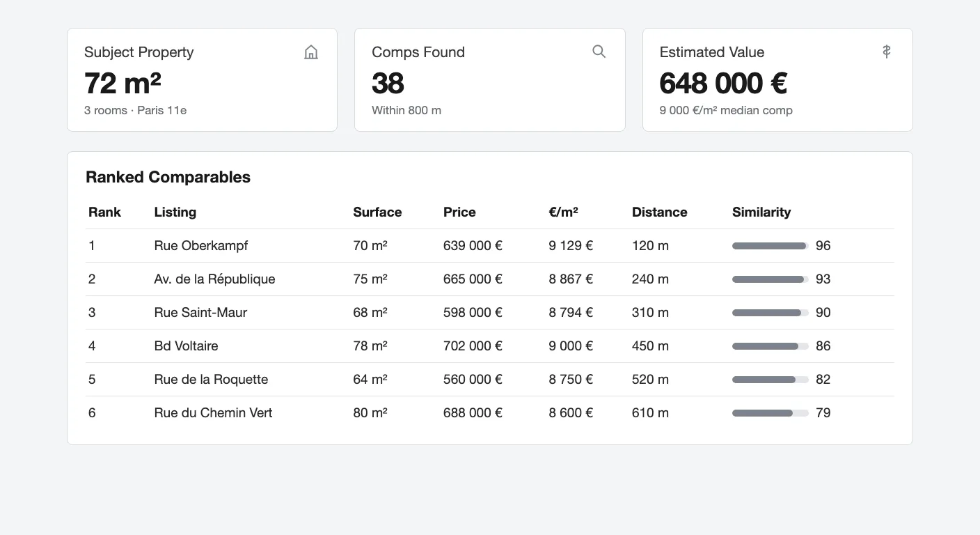Click the similarity score 90
Image resolution: width=980 pixels, height=535 pixels.
(x=823, y=313)
